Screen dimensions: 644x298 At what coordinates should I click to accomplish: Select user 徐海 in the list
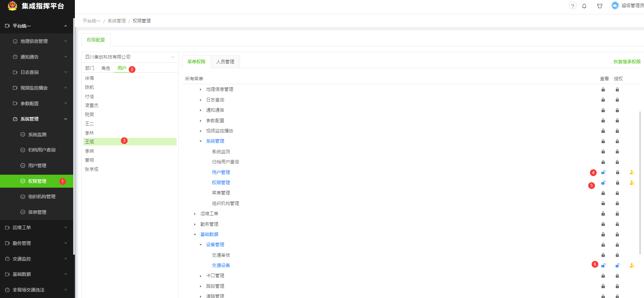coord(90,78)
